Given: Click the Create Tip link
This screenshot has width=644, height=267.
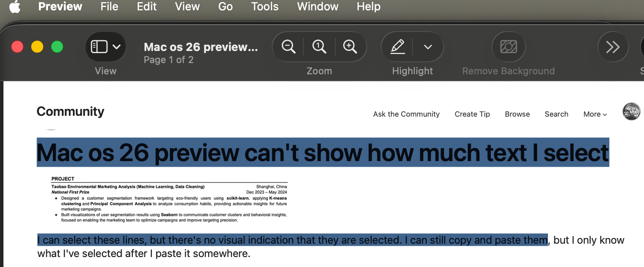Looking at the screenshot, I should pyautogui.click(x=472, y=114).
